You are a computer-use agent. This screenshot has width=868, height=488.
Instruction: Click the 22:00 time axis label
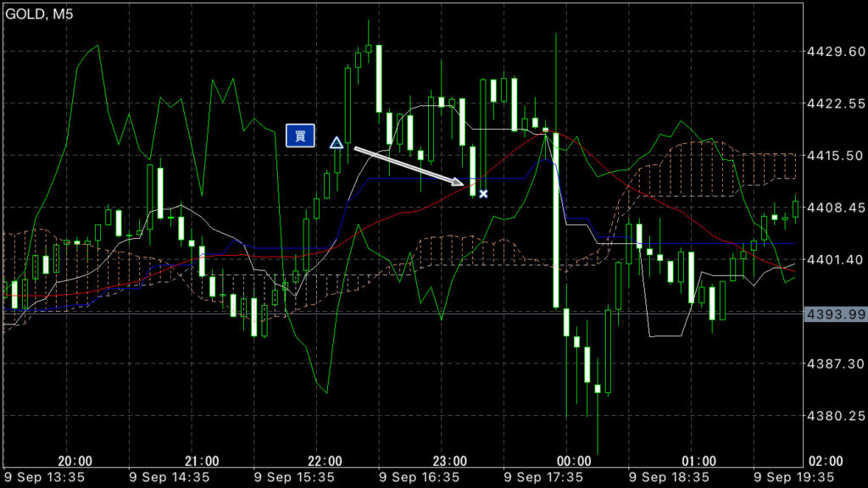click(325, 461)
